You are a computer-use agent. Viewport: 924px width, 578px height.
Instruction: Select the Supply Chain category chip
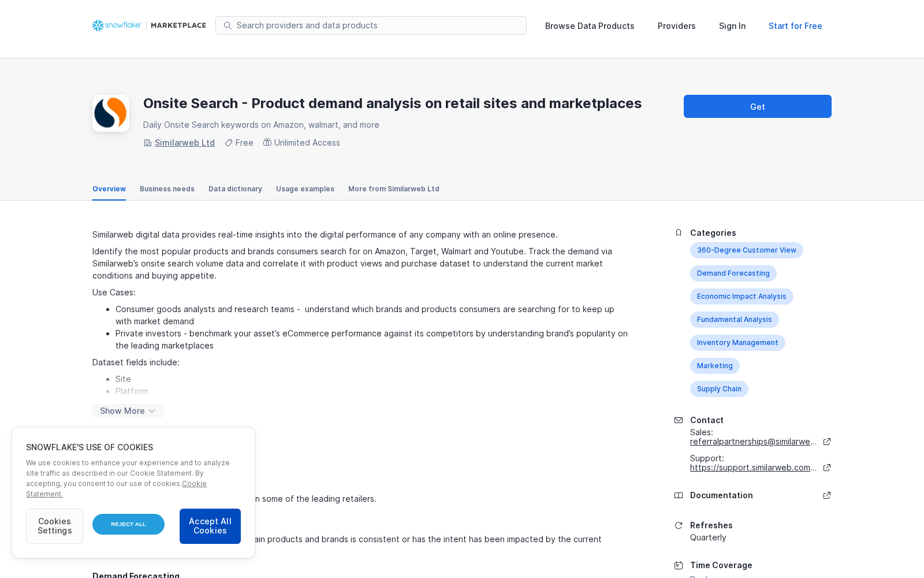pyautogui.click(x=719, y=389)
